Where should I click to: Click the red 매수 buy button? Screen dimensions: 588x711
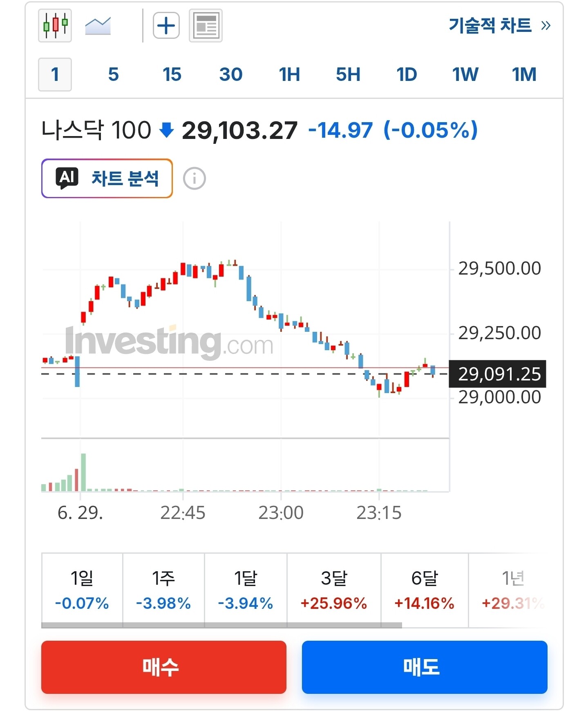[164, 667]
